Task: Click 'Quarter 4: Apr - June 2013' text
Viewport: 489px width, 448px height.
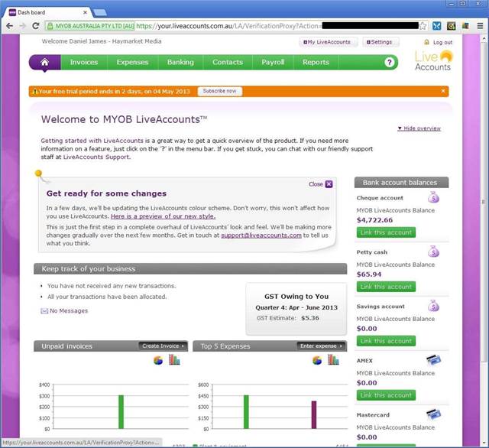Action: point(296,307)
